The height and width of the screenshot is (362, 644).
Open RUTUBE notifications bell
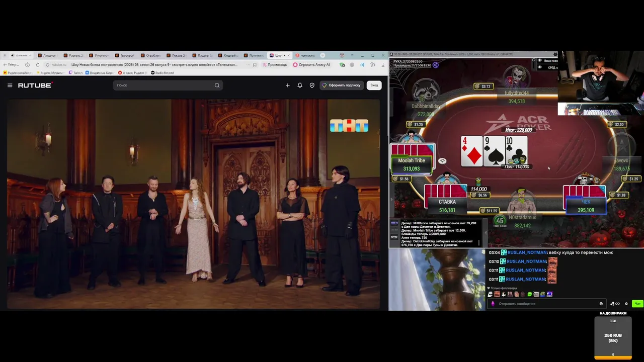coord(300,85)
